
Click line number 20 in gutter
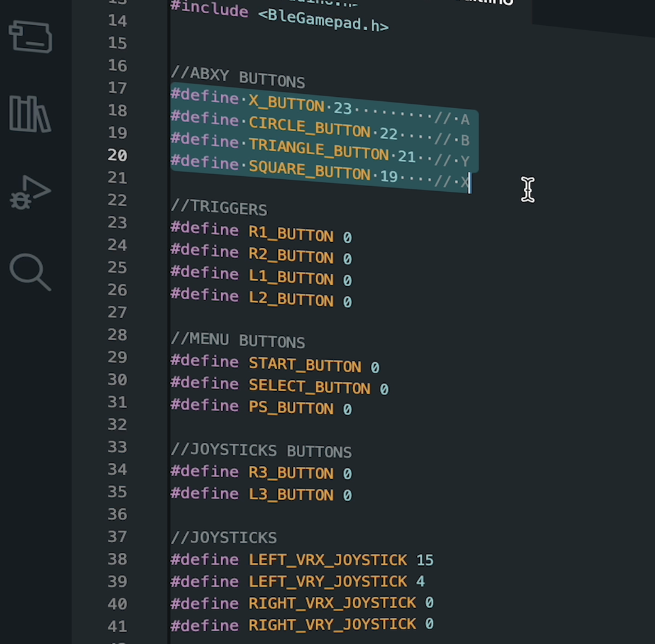point(117,155)
